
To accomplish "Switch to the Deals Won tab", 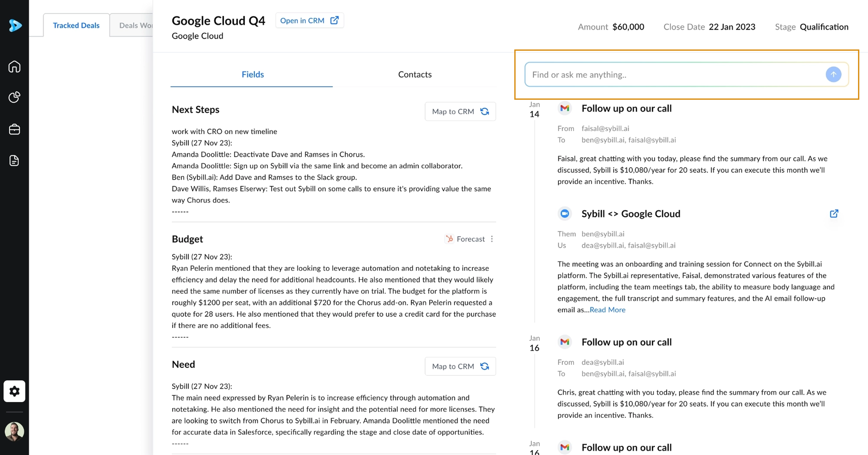I will pos(132,25).
